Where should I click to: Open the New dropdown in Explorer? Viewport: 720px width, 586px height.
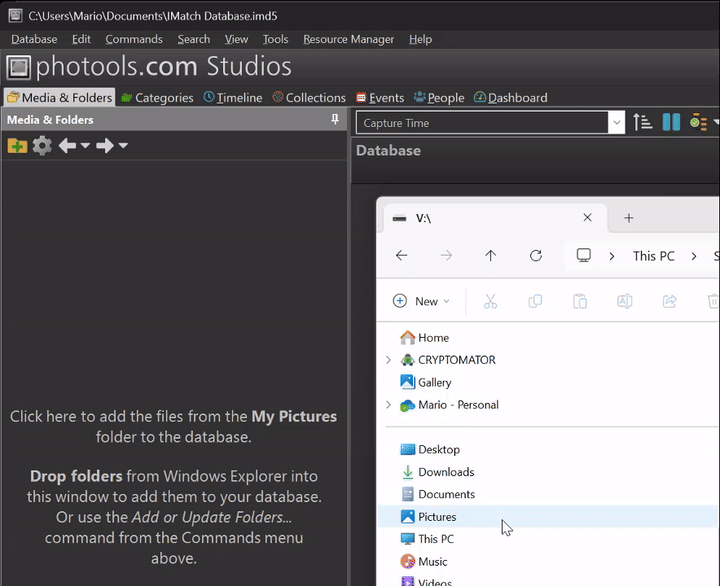point(421,301)
